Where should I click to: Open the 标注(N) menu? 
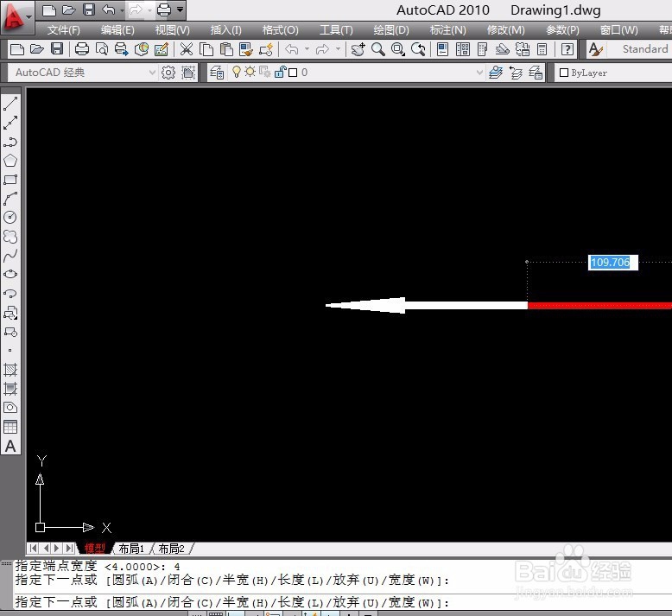click(448, 30)
